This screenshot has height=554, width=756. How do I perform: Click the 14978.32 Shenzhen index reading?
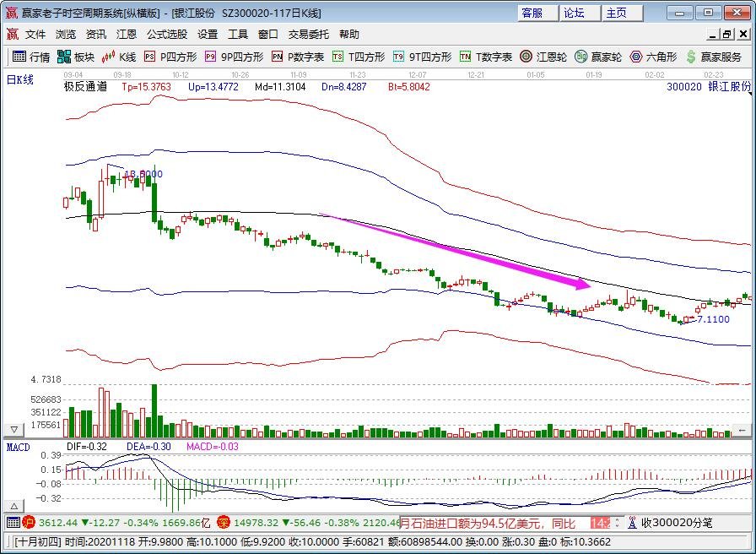pos(255,523)
